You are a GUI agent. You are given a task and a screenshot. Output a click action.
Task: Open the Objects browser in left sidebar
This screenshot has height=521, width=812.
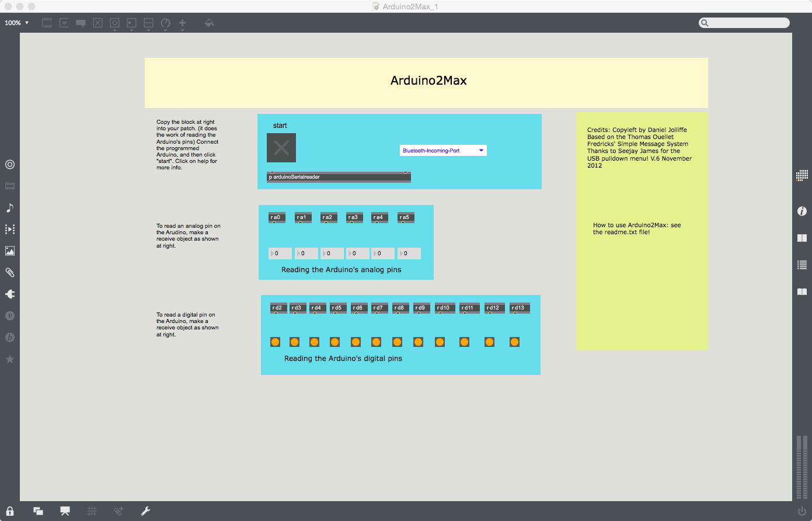10,164
